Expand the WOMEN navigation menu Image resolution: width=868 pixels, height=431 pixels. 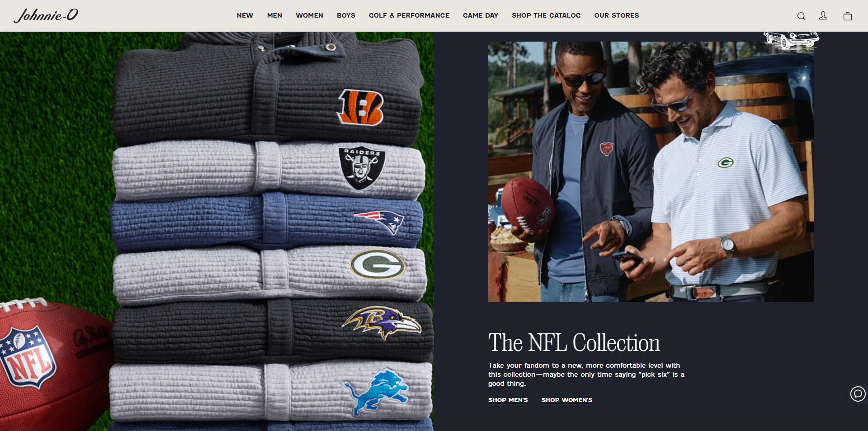click(309, 15)
